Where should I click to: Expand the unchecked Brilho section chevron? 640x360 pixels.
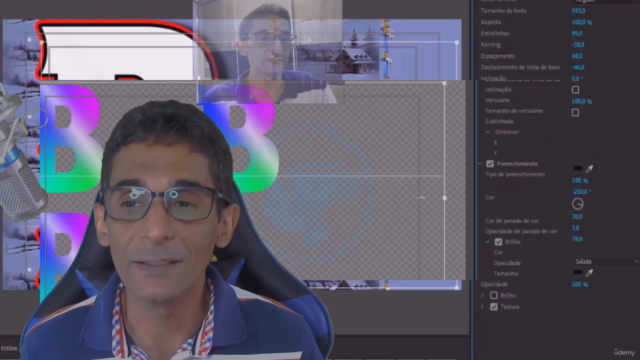point(482,295)
